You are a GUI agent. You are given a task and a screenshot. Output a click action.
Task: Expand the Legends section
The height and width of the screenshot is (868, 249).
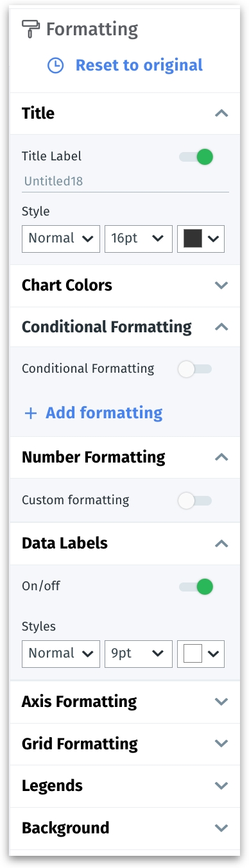pos(125,786)
